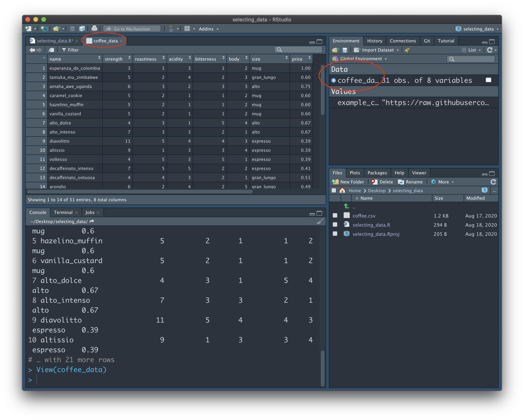
Task: Click the refresh file listing icon in Files pane
Action: tap(493, 182)
